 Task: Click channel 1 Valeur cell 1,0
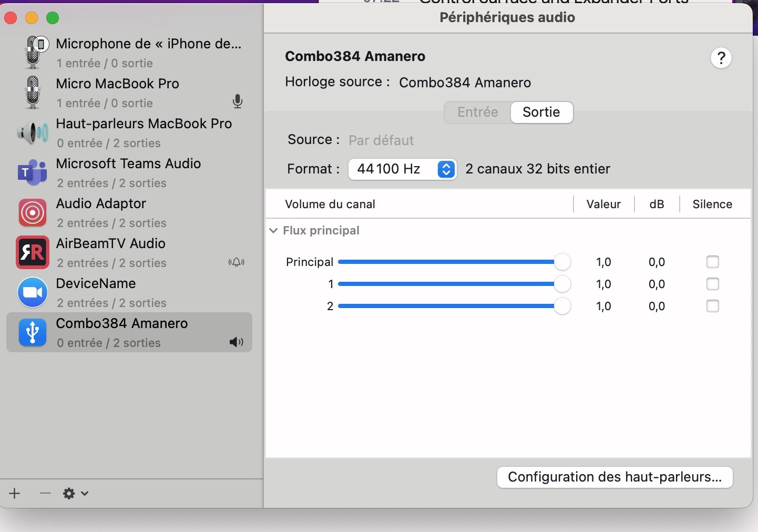pos(603,284)
